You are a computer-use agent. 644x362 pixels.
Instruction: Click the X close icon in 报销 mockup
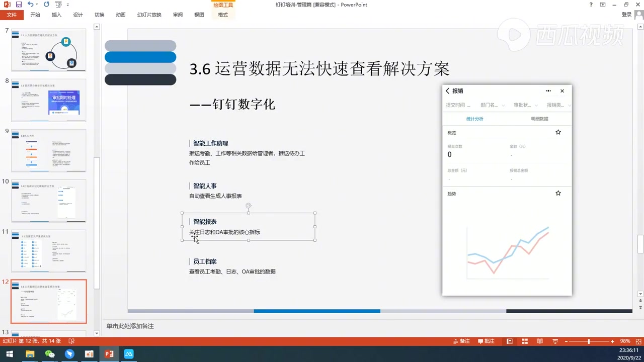(562, 91)
